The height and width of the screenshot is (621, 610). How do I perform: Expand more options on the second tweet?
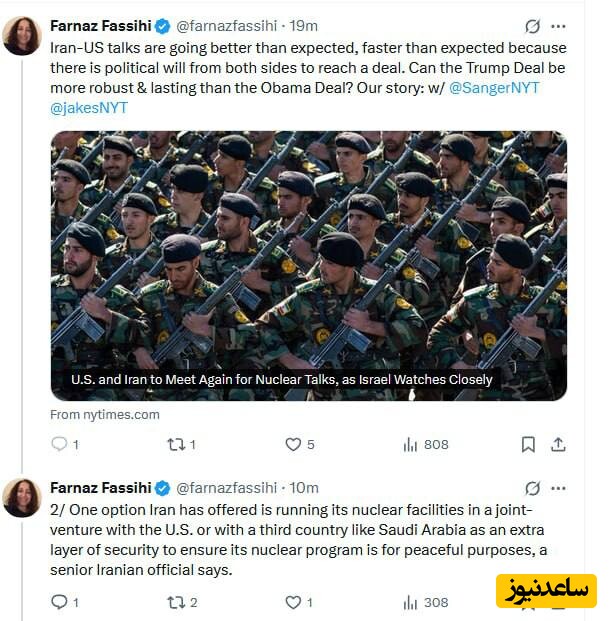click(x=558, y=488)
